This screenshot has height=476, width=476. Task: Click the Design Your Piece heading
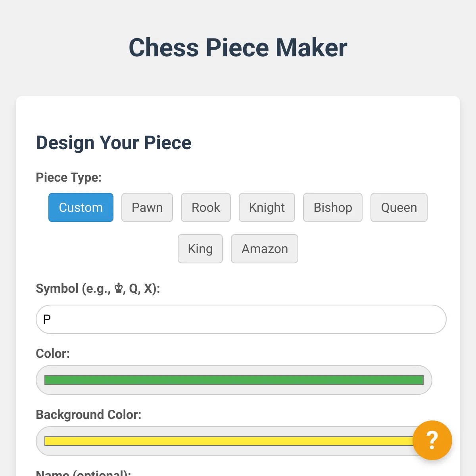(x=113, y=143)
